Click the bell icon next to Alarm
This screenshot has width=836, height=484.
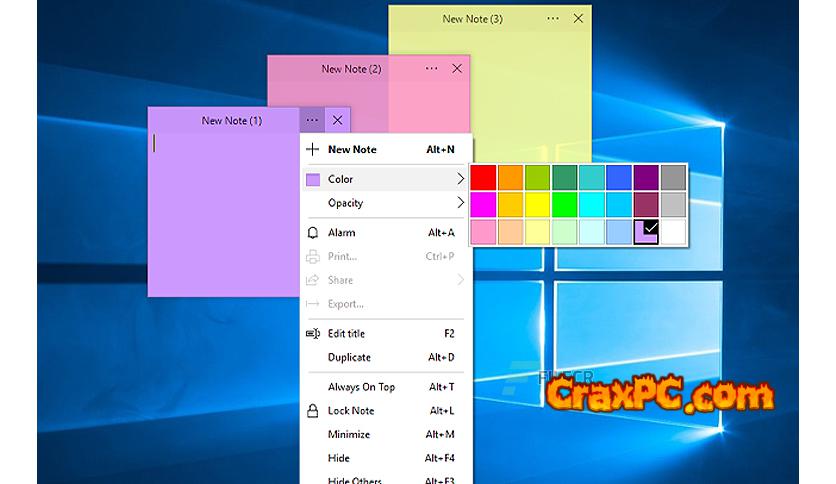pos(312,232)
